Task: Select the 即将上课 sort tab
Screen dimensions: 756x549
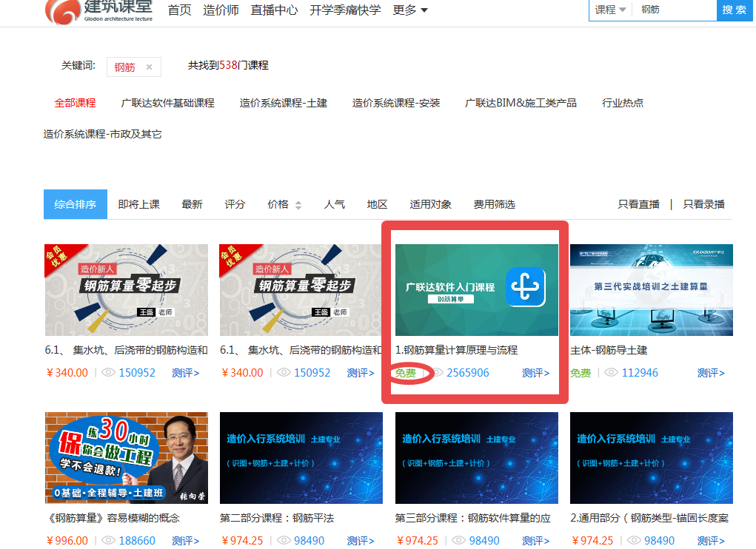Action: (139, 204)
